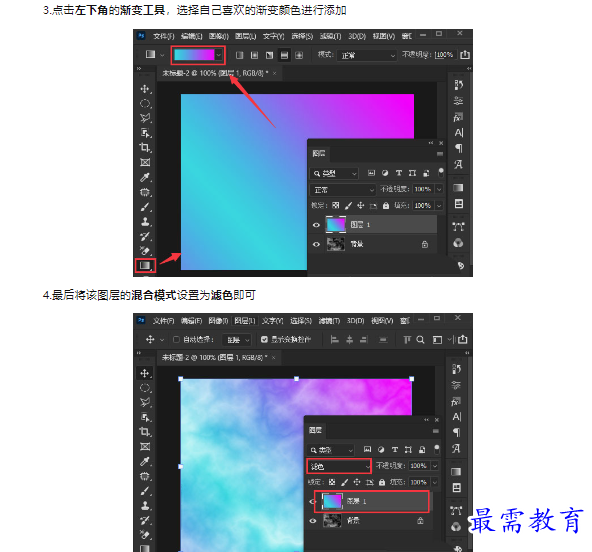Collapse Layers panel double arrow in step 3

(x=431, y=143)
